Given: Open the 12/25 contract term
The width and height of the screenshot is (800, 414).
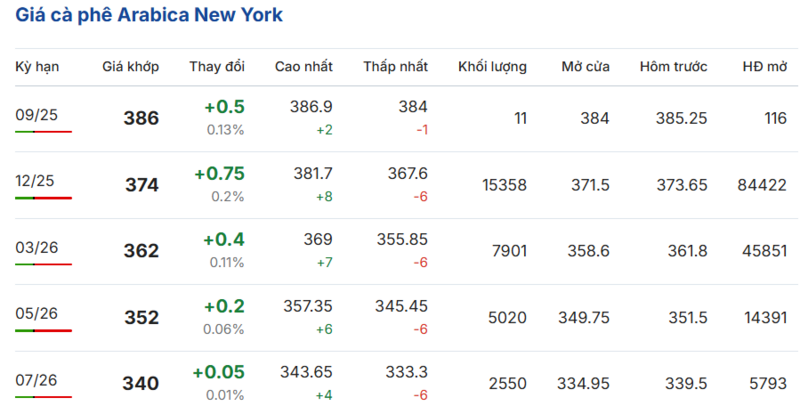Looking at the screenshot, I should 37,180.
